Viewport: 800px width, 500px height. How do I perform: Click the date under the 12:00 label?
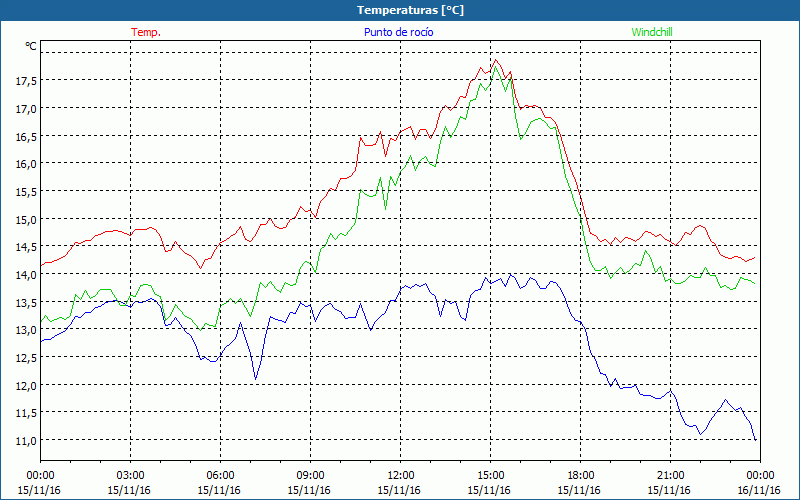pos(399,490)
